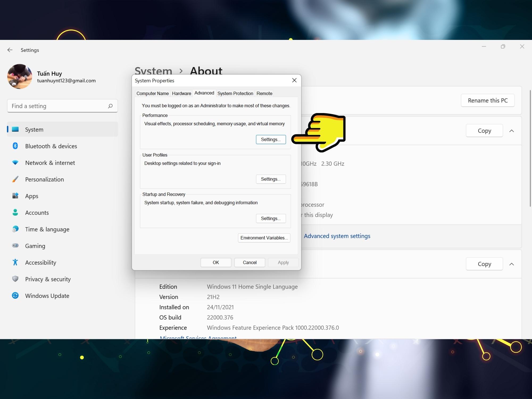This screenshot has height=399, width=532.
Task: Open Bluetooth & devices settings
Action: (63, 146)
